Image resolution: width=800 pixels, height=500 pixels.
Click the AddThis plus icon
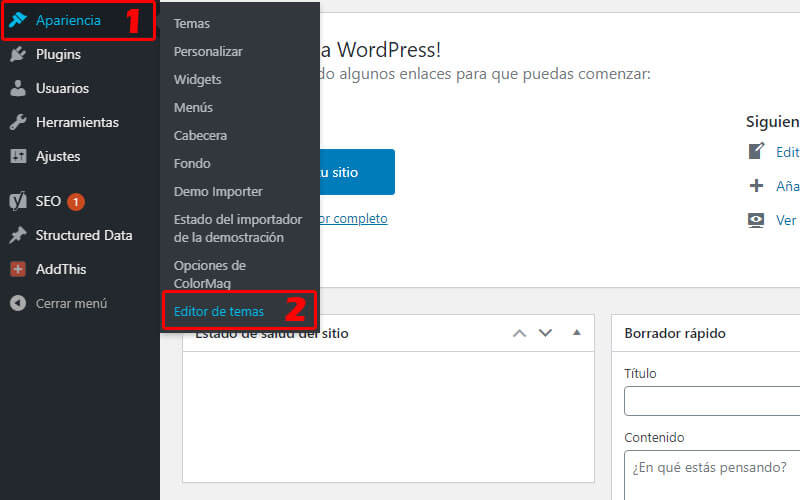click(x=18, y=269)
